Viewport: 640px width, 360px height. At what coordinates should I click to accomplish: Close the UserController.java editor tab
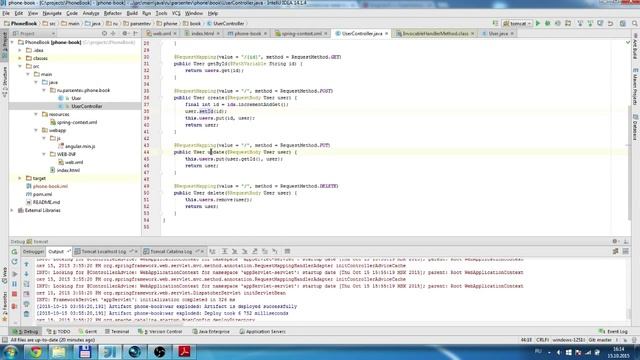pyautogui.click(x=386, y=33)
